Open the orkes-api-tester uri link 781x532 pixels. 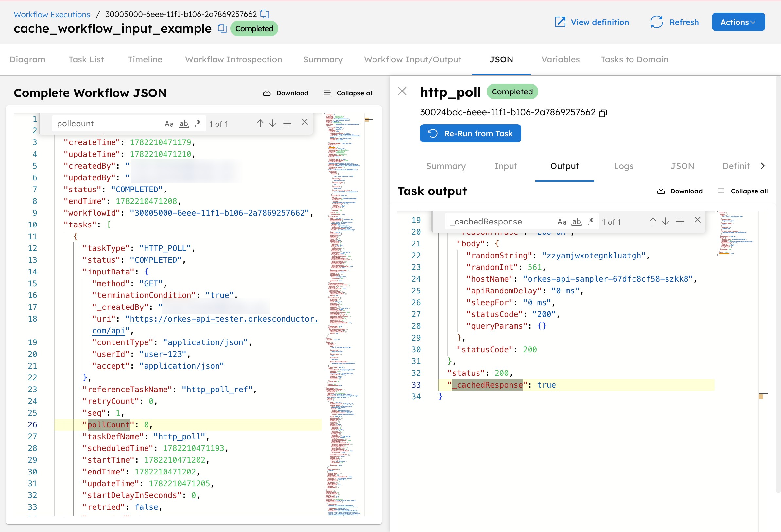224,319
